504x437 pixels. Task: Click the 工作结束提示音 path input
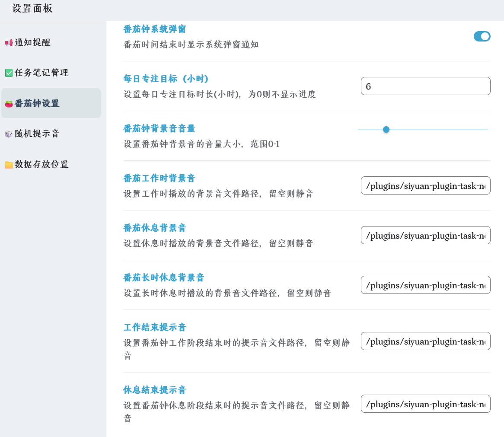pyautogui.click(x=425, y=341)
